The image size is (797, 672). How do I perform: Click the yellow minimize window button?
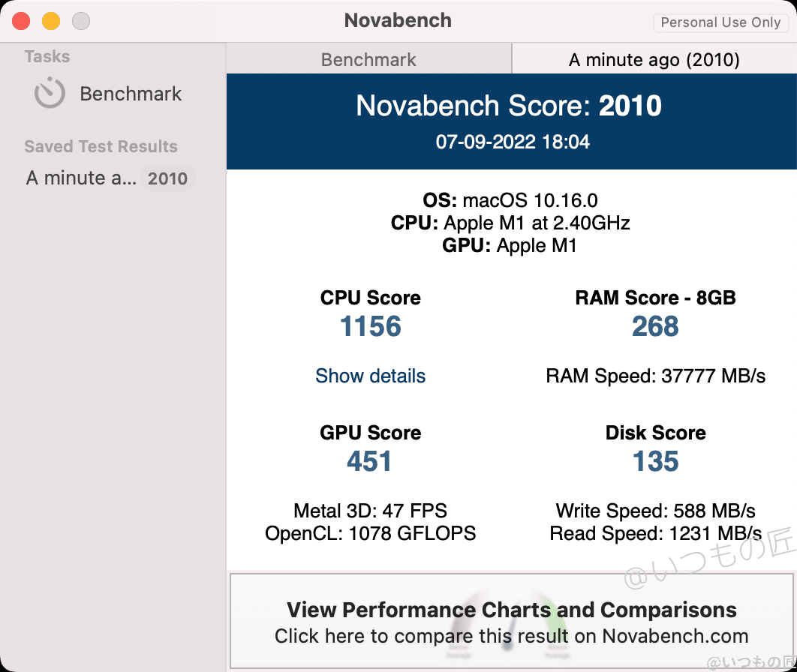pos(51,21)
